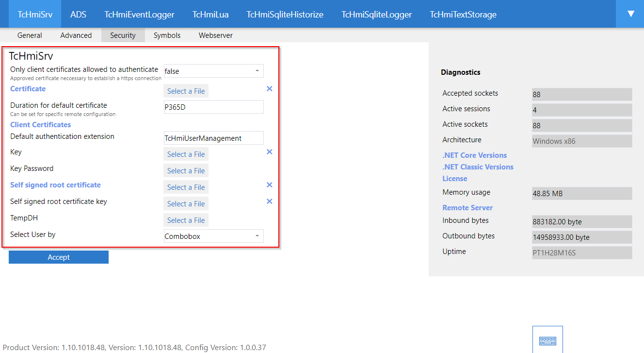Select a file for Certificate
Image resolution: width=644 pixels, height=353 pixels.
tap(186, 91)
